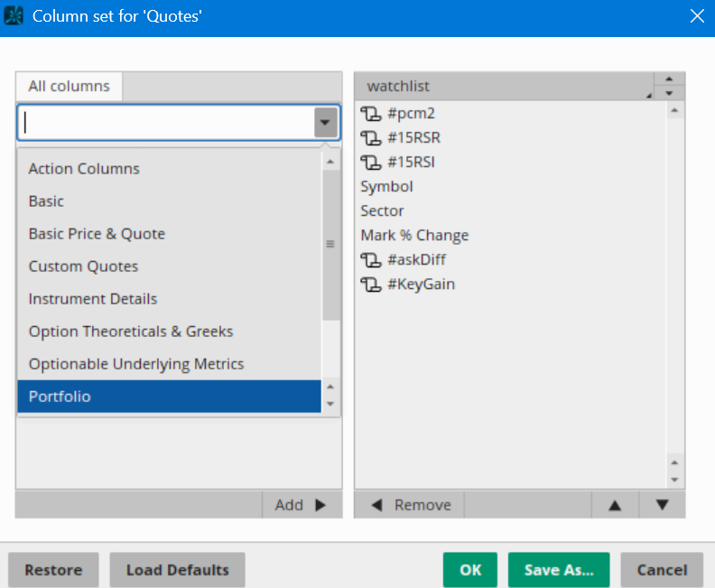Click the thinkorswim app icon in title bar

(14, 16)
